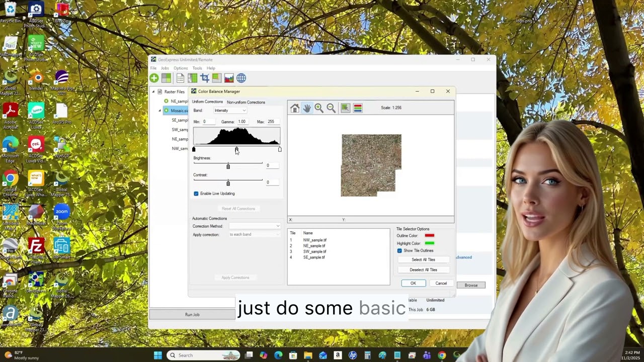The height and width of the screenshot is (362, 644).
Task: Click the Contrast slider handle
Action: pos(228,184)
